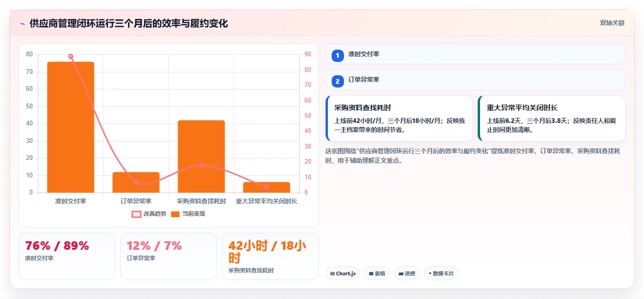
Task: Click the 准时交付率 x-axis label
Action: (x=70, y=201)
